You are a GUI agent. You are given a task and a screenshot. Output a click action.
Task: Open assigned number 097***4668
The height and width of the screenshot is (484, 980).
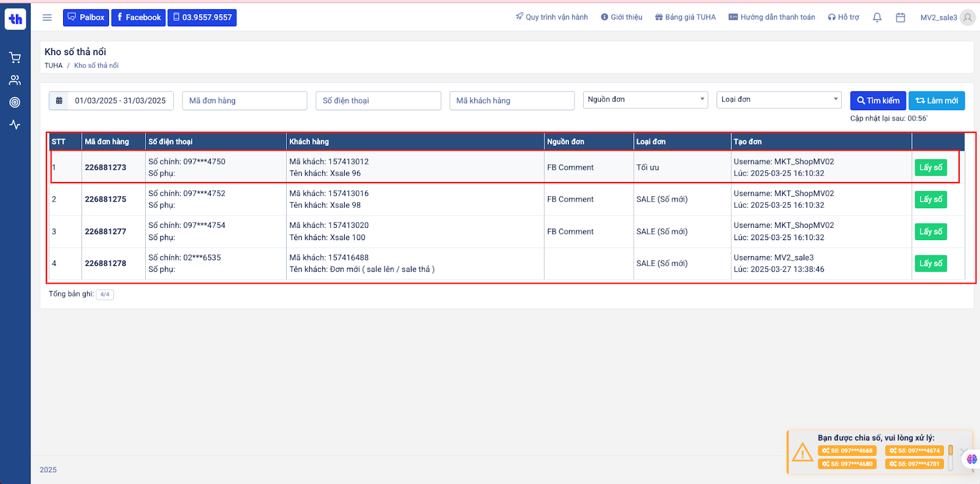[x=847, y=451]
